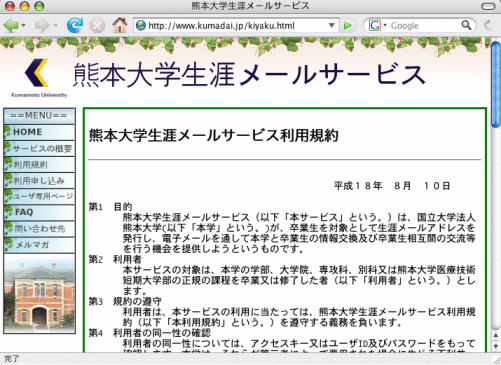Go to the Home page icon
Image resolution: width=501 pixels, height=365 pixels.
click(120, 25)
